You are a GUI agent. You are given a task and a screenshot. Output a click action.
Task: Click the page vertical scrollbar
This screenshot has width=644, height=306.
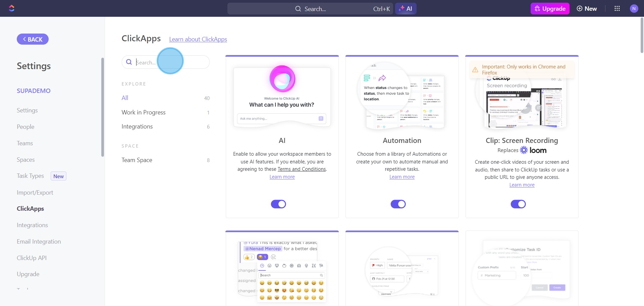pyautogui.click(x=642, y=35)
